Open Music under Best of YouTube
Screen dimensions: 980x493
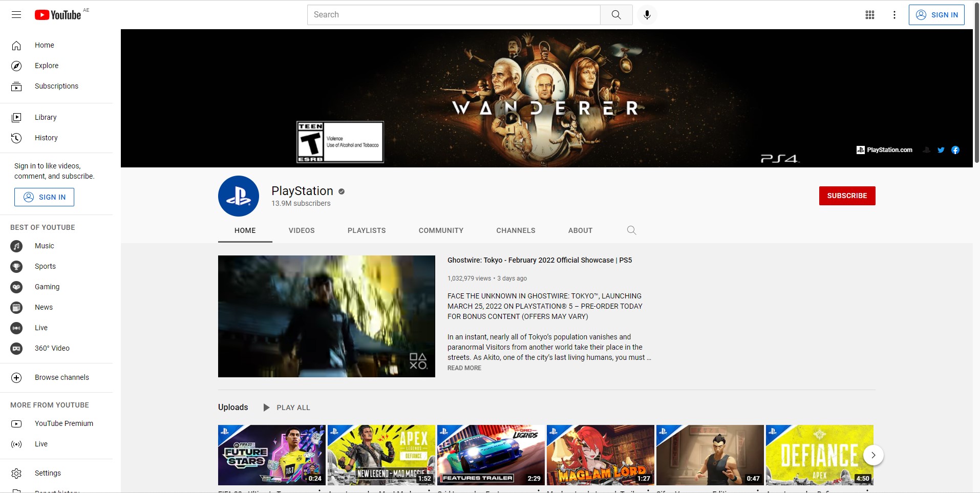click(56, 246)
